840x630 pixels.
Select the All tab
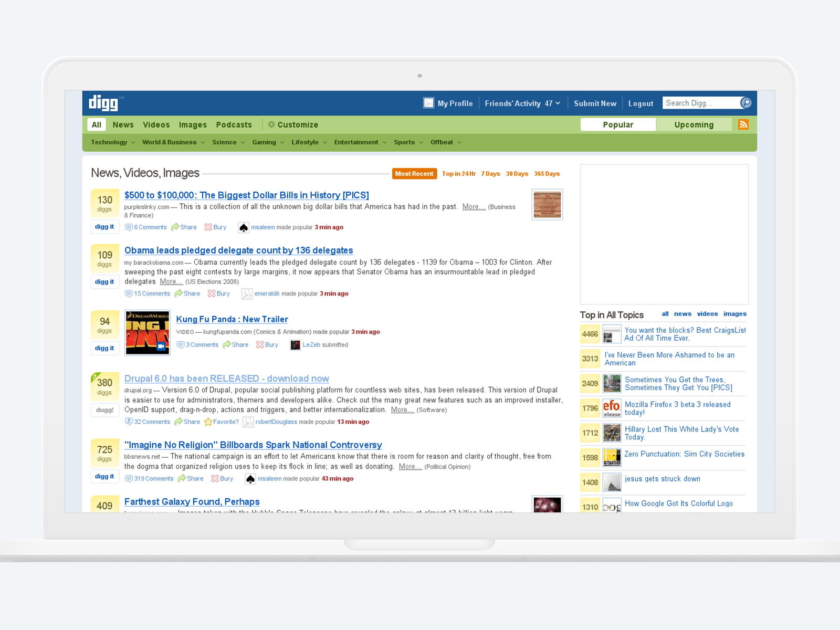pyautogui.click(x=97, y=124)
